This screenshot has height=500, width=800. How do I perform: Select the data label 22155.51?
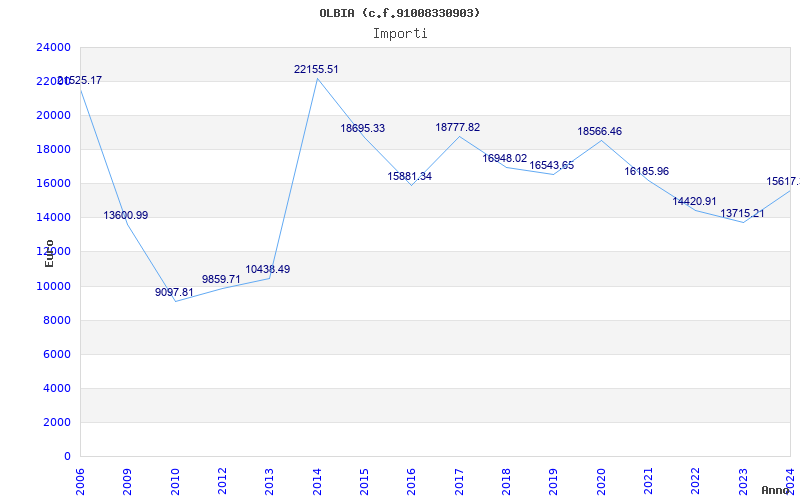tap(316, 69)
